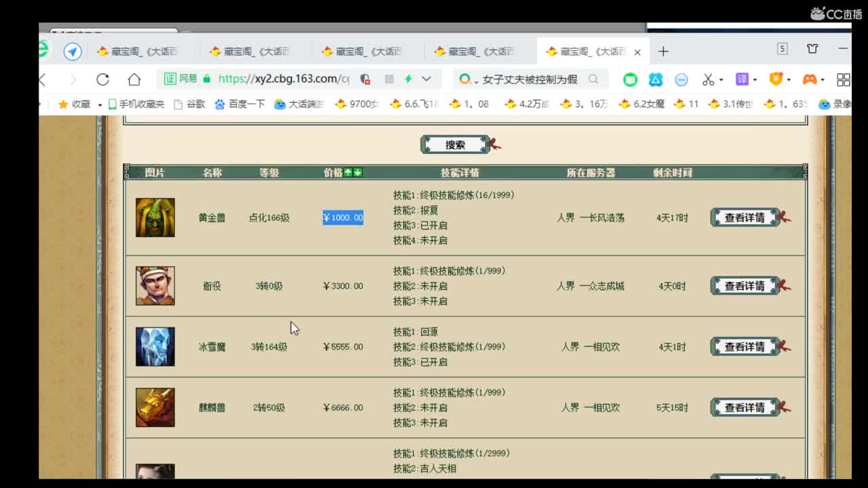Click the blue triangle extension icon
The image size is (868, 488).
[655, 80]
